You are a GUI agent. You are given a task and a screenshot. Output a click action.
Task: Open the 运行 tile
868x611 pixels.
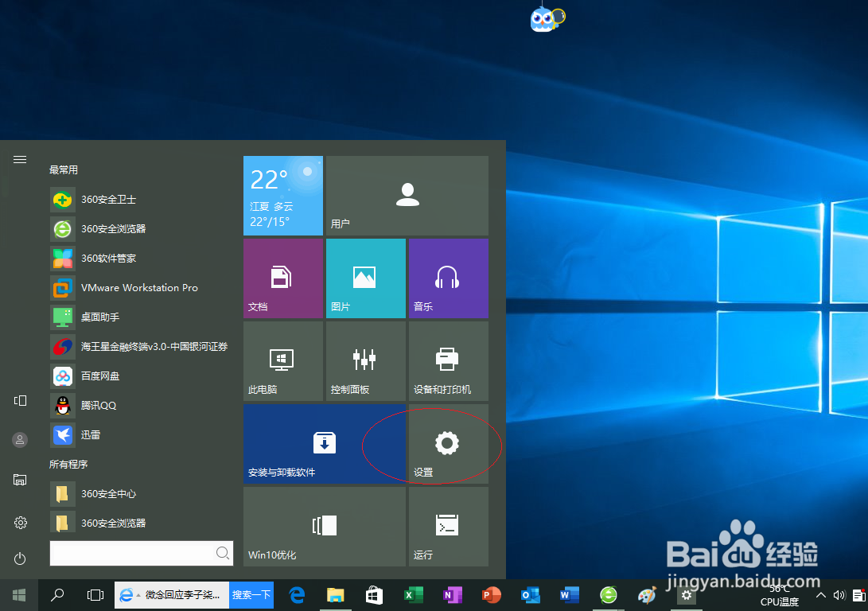(449, 527)
